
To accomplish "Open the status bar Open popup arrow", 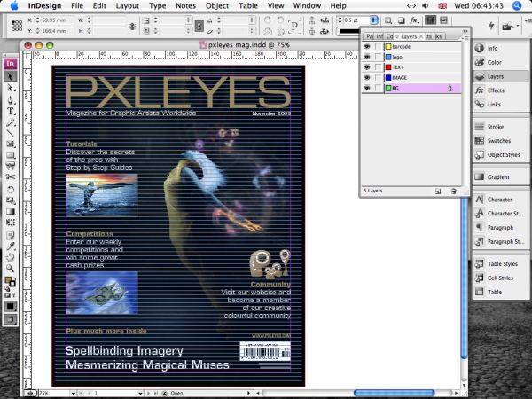I will pos(248,393).
